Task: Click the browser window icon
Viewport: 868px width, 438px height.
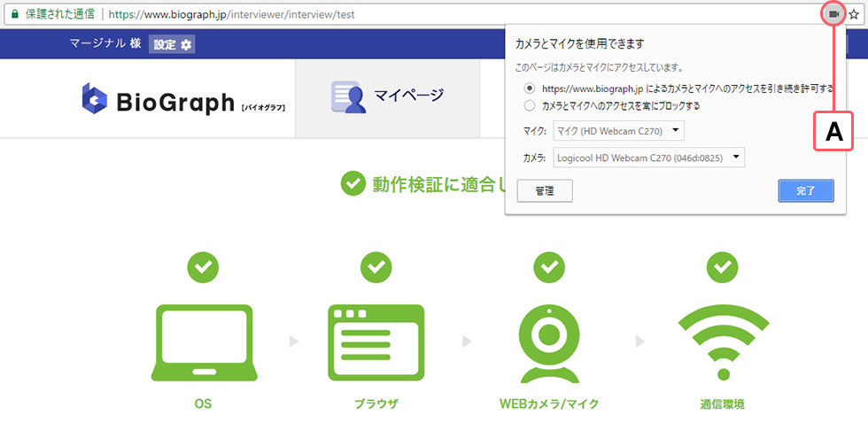Action: [376, 342]
